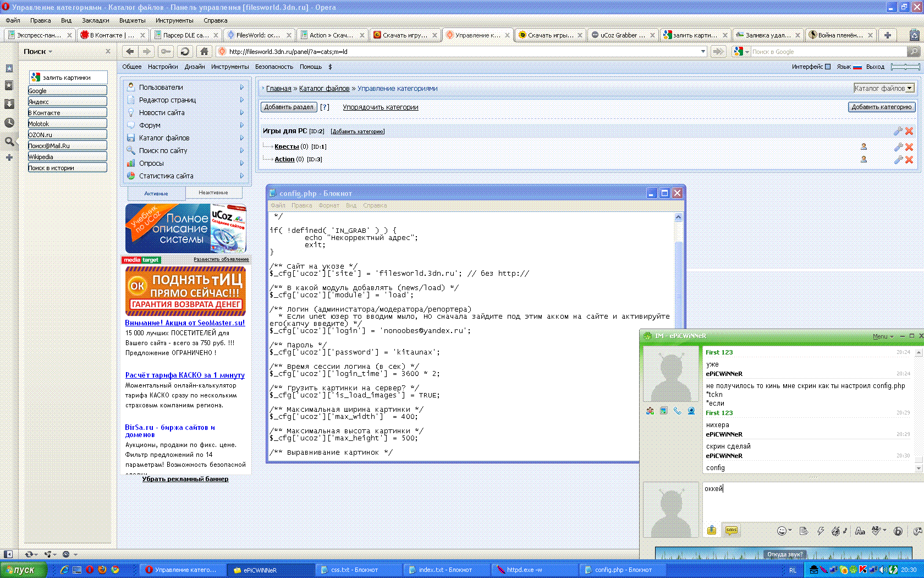Screen dimensions: 924x578
Task: Toggle the 'Интерфейс' checkbox
Action: pyautogui.click(x=828, y=67)
